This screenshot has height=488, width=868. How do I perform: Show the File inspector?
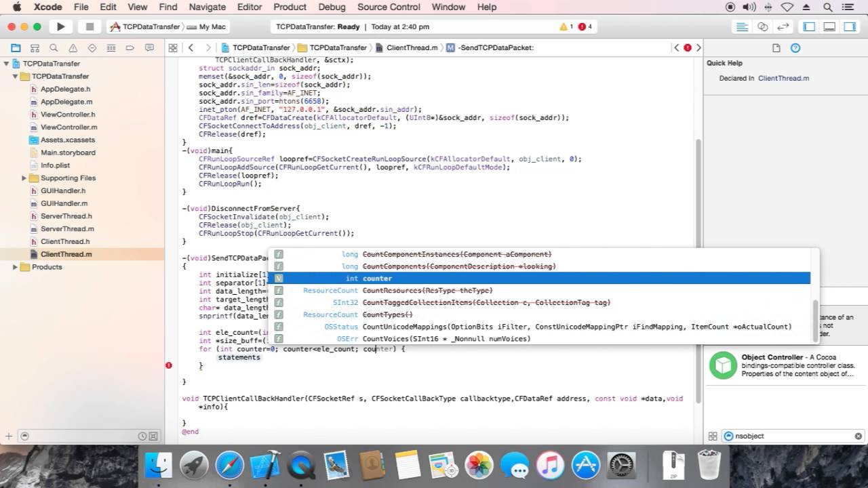776,48
